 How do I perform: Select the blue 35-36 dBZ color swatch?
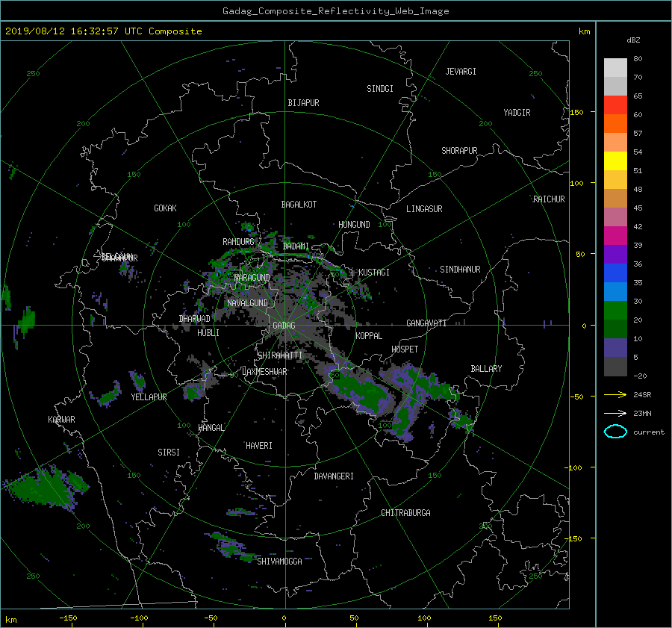pos(615,273)
